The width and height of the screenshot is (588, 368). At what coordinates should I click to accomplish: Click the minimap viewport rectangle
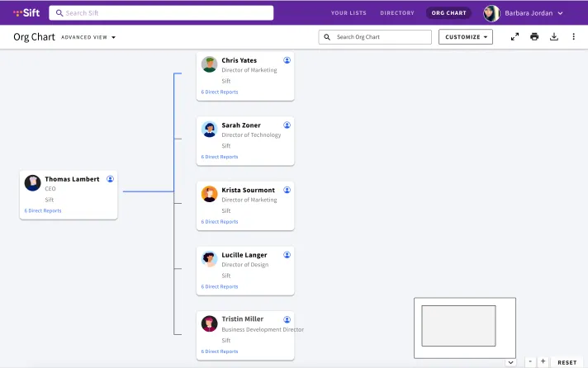[458, 326]
